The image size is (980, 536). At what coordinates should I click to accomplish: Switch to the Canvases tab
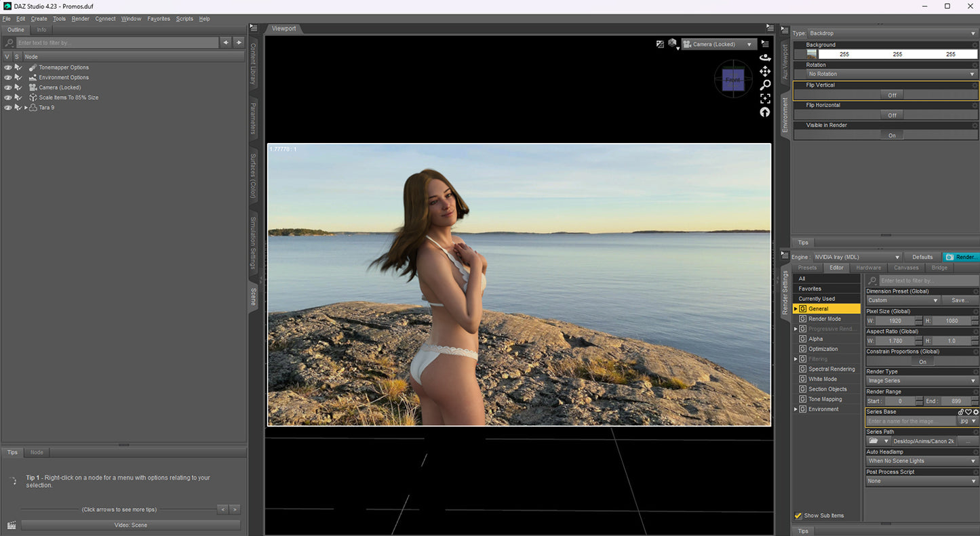tap(906, 268)
